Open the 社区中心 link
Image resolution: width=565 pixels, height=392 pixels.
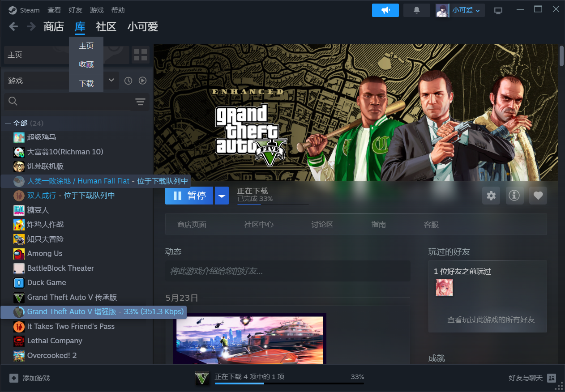(259, 225)
